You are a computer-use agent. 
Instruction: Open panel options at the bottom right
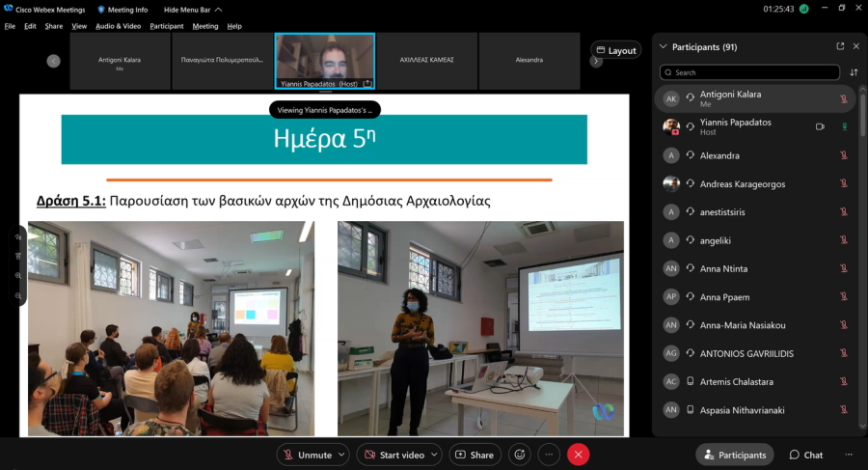pos(849,455)
